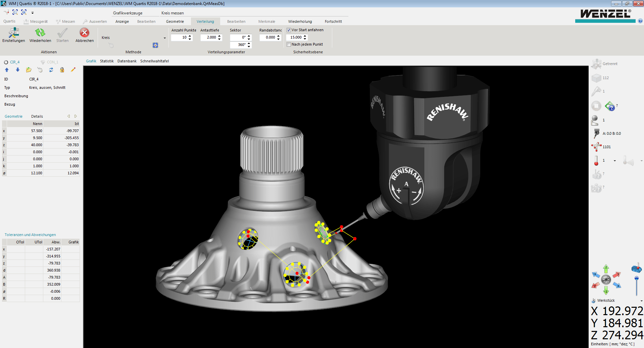Viewport: 644px width, 348px height.
Task: Open the Einstellungen settings icon
Action: 13,33
